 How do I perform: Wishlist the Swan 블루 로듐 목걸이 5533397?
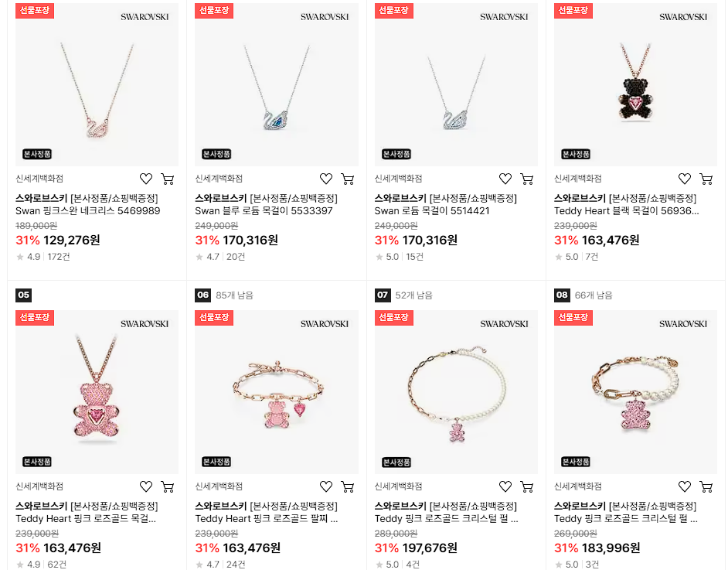(326, 179)
